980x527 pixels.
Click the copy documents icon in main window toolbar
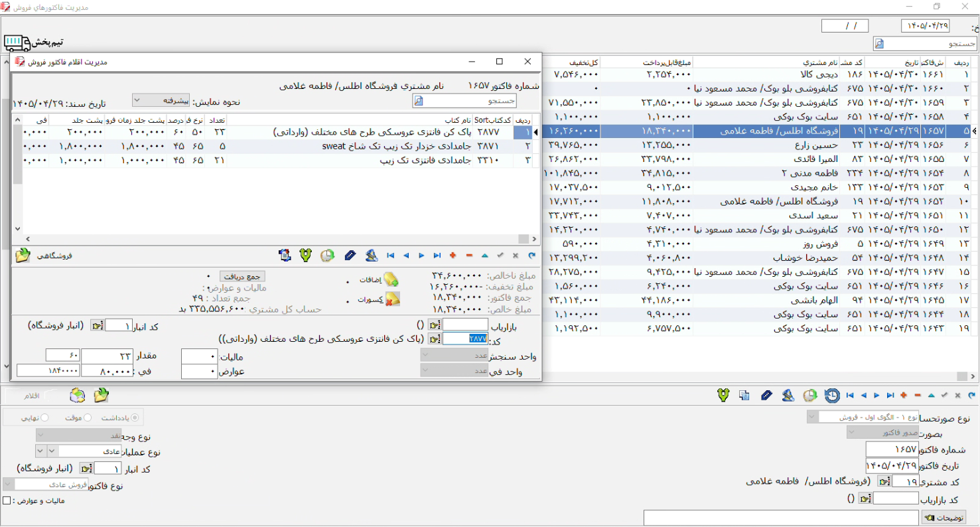(744, 396)
